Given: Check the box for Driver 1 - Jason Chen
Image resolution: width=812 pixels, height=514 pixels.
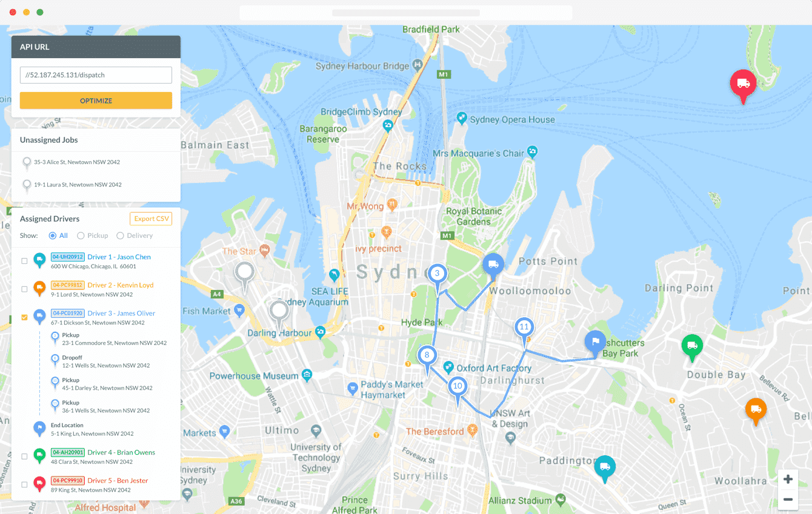Looking at the screenshot, I should coord(24,260).
